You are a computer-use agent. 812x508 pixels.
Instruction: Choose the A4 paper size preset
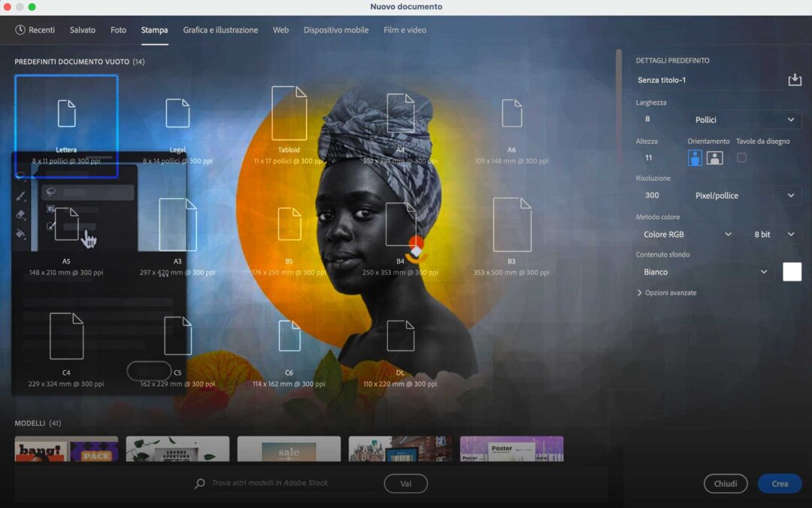[400, 113]
